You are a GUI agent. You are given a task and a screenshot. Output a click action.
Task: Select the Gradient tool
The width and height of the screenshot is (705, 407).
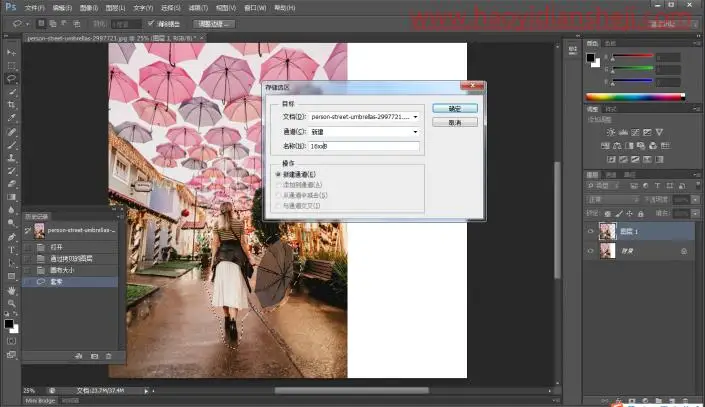(x=11, y=197)
